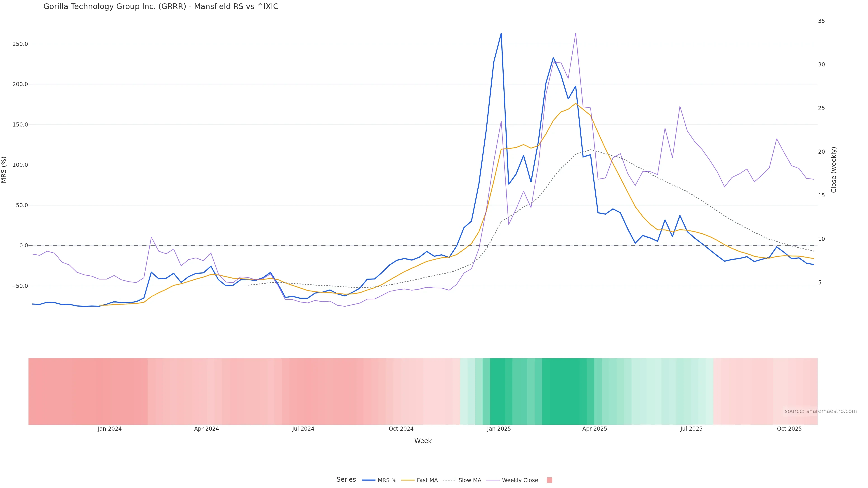Click the pink legend color swatch

[x=549, y=480]
